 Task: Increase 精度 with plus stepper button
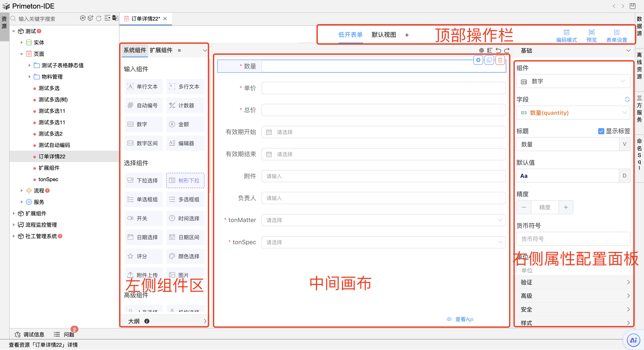tap(566, 207)
